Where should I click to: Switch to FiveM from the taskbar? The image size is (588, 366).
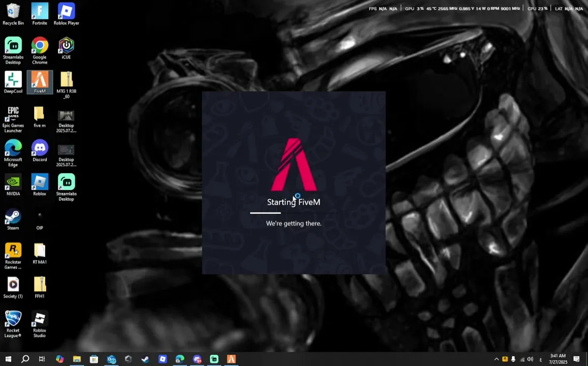pos(231,359)
